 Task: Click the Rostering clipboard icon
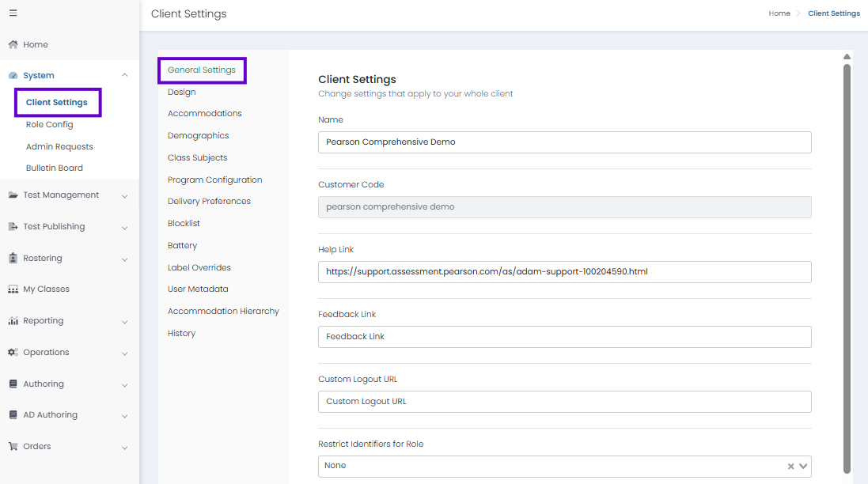pos(13,258)
